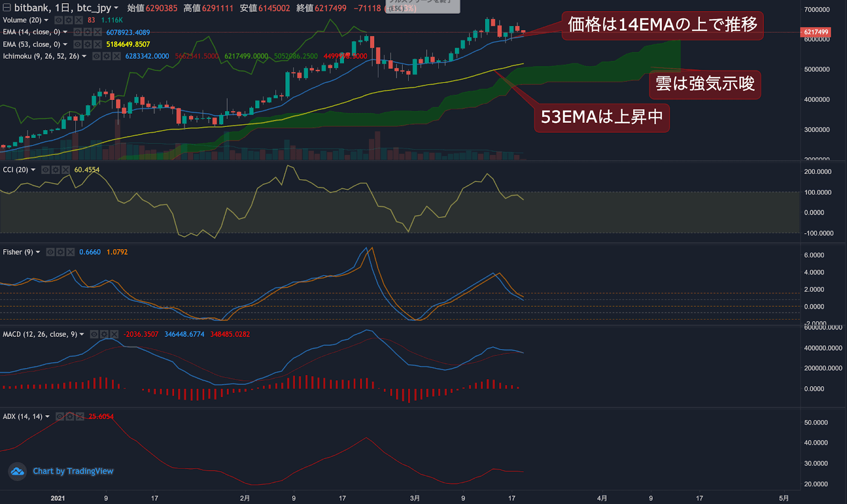Open EMA 53 indicator settings gear
Screen dimensions: 847x504
point(87,44)
